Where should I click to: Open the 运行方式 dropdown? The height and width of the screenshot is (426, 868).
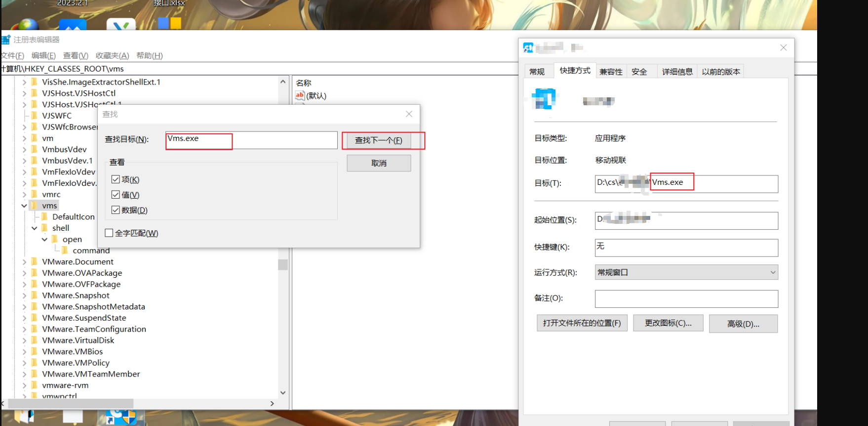tap(686, 272)
